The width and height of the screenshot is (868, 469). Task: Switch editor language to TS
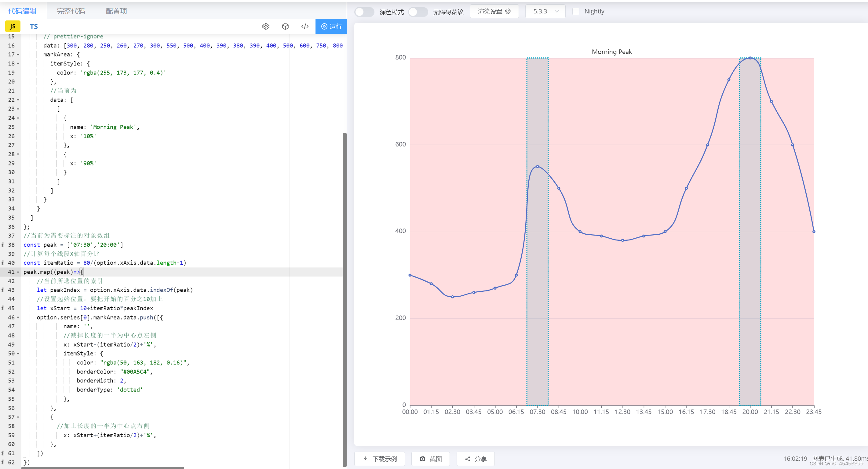[x=34, y=26]
